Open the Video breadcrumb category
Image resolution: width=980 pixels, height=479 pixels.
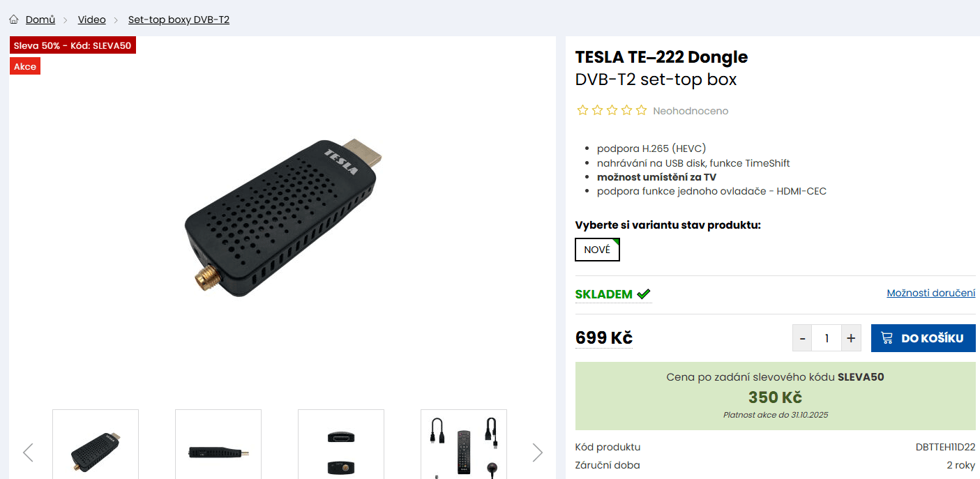click(91, 20)
